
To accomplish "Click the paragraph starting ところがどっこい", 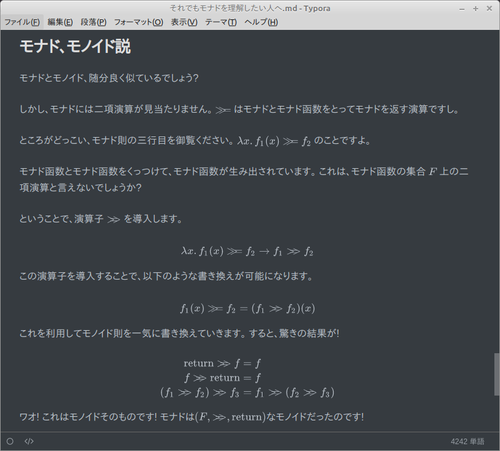I will click(195, 141).
